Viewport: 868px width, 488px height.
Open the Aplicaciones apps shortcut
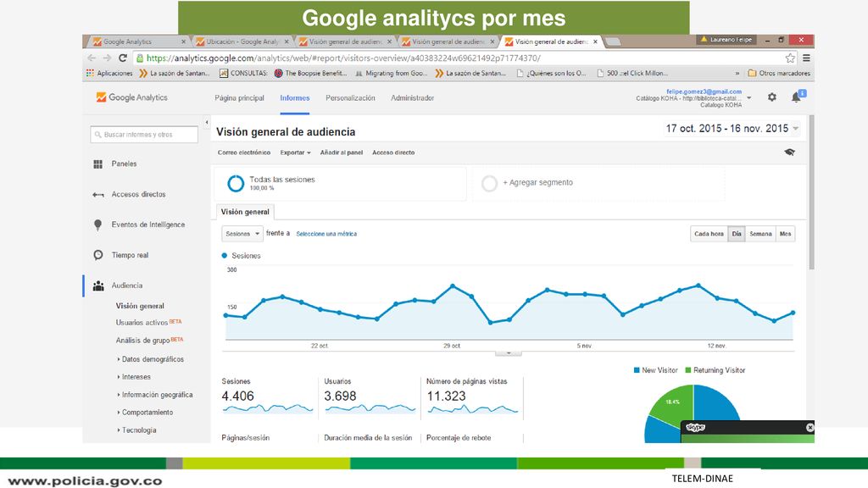(x=109, y=73)
